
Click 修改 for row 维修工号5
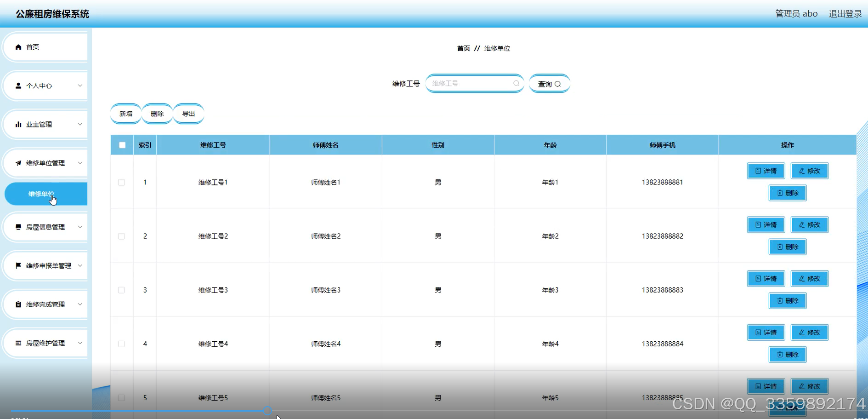tap(810, 386)
